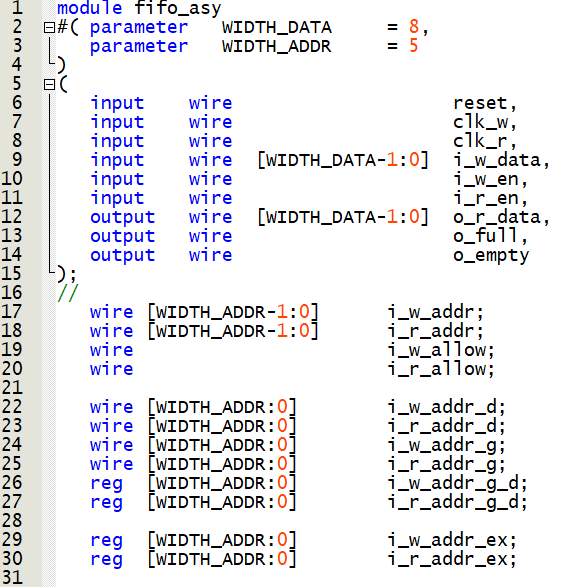Click line number 1 in the margin

17,7
